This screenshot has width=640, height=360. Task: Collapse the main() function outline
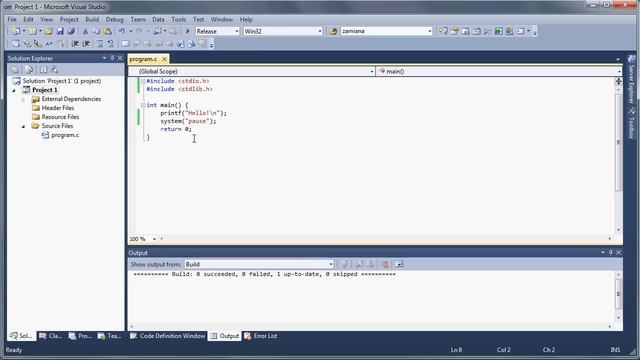point(143,105)
